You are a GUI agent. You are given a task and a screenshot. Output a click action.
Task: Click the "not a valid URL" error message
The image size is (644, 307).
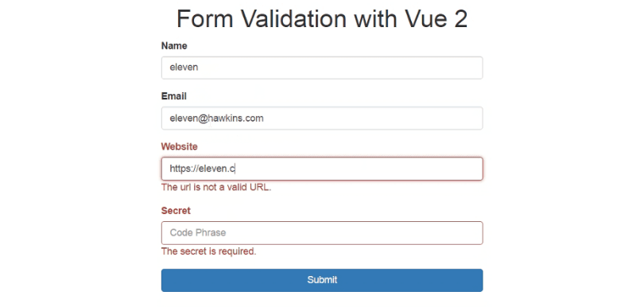pos(216,188)
